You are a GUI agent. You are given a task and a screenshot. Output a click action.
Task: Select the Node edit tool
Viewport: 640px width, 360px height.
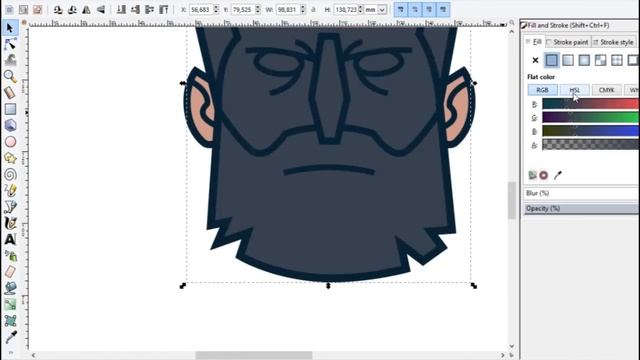tap(10, 44)
